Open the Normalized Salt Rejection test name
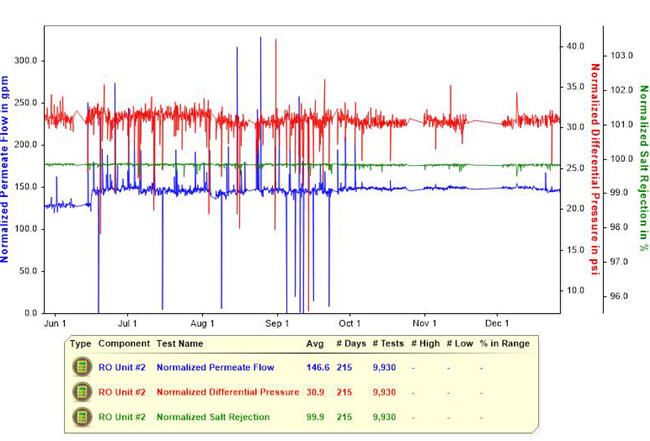Viewport: 650px width, 441px height. tap(211, 417)
